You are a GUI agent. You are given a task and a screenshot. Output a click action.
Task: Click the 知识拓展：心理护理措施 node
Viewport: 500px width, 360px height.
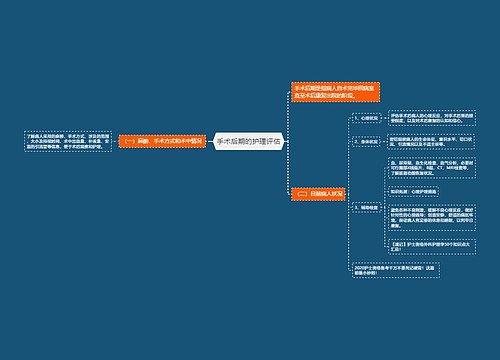click(413, 192)
